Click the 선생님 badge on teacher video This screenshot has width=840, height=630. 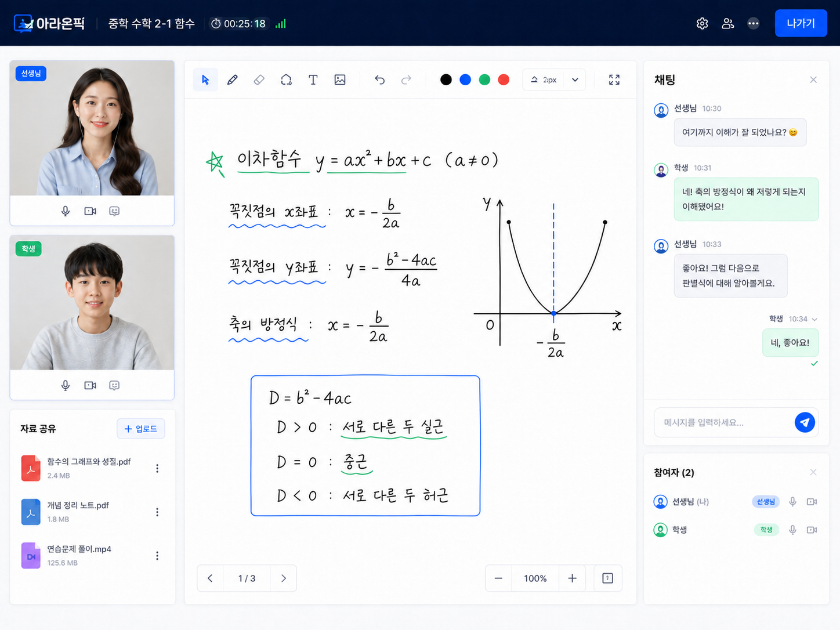[x=31, y=74]
